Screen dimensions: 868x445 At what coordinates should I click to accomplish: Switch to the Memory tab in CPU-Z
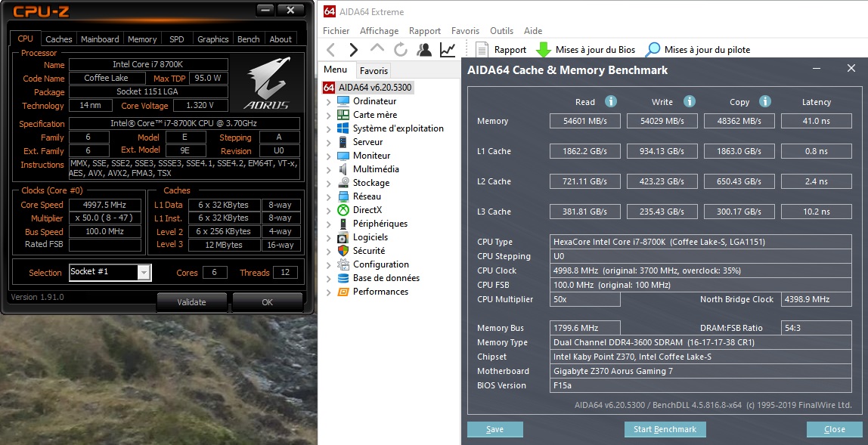(142, 39)
